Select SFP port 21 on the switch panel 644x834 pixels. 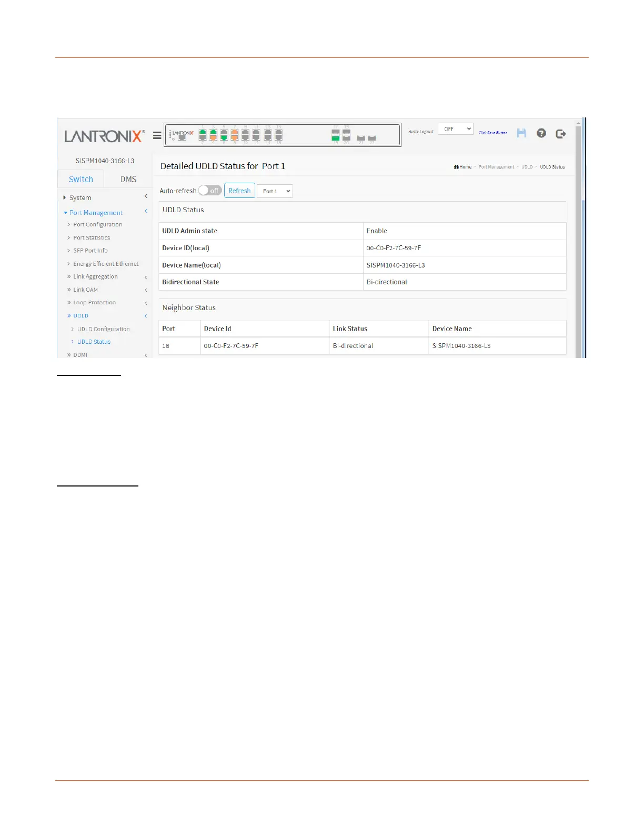361,137
